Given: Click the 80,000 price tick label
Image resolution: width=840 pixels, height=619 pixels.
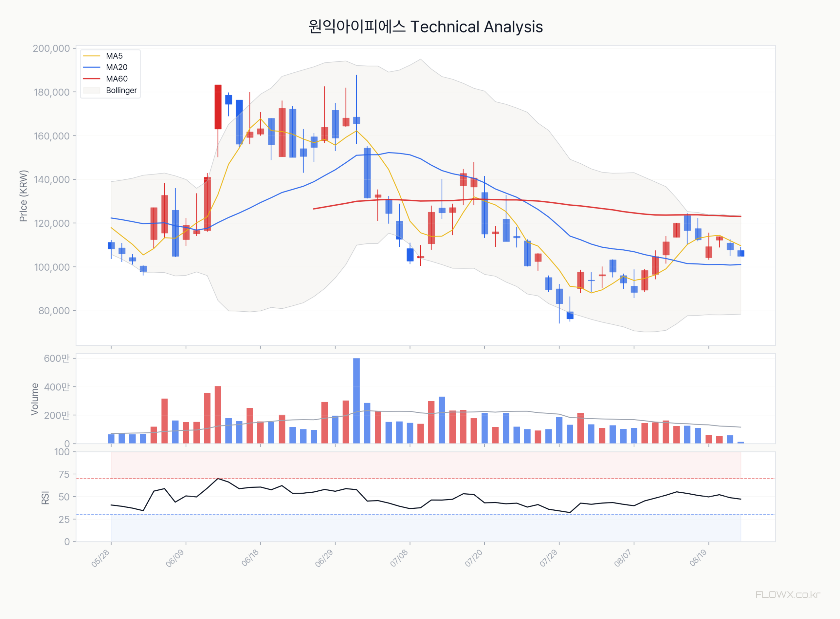Looking at the screenshot, I should coord(54,311).
